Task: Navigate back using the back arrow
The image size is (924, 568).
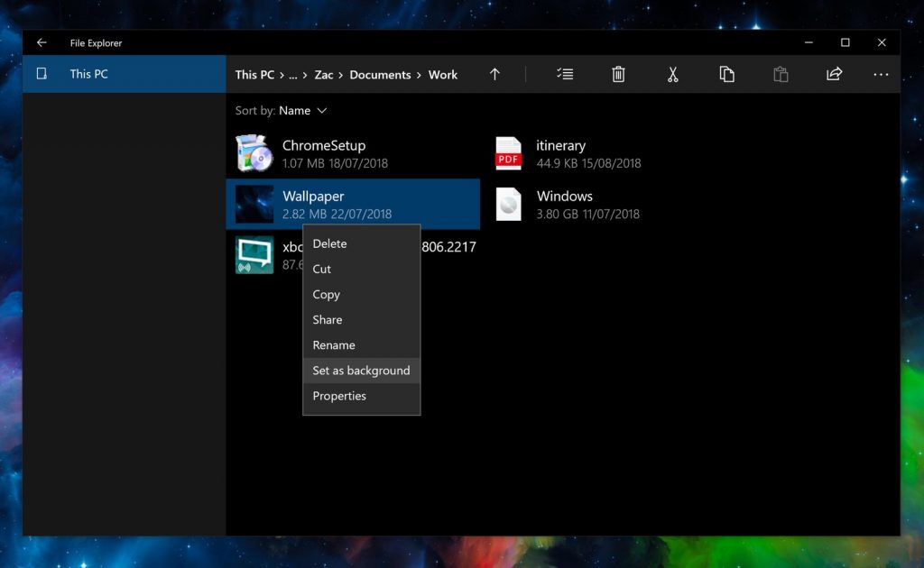Action: 41,42
